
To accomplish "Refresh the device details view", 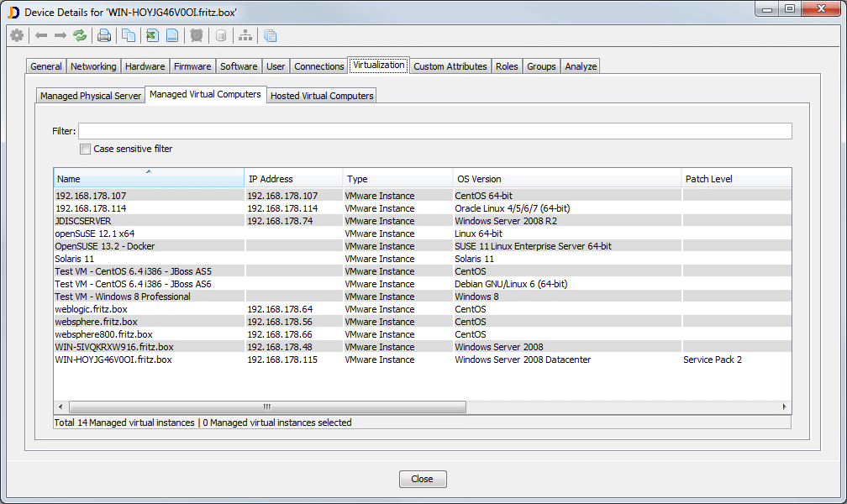I will pyautogui.click(x=80, y=35).
